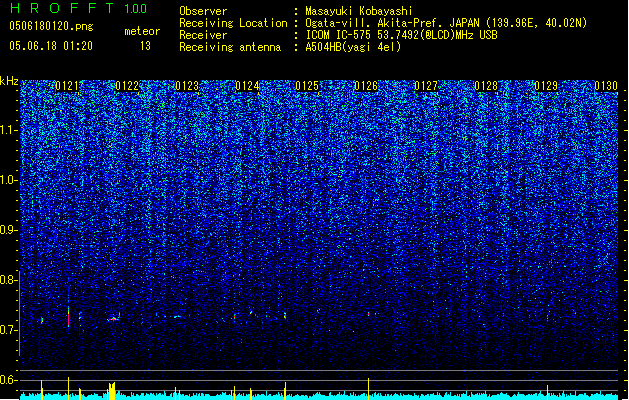629x400 pixels.
Task: Click the 0124 time marker
Action: [x=247, y=86]
